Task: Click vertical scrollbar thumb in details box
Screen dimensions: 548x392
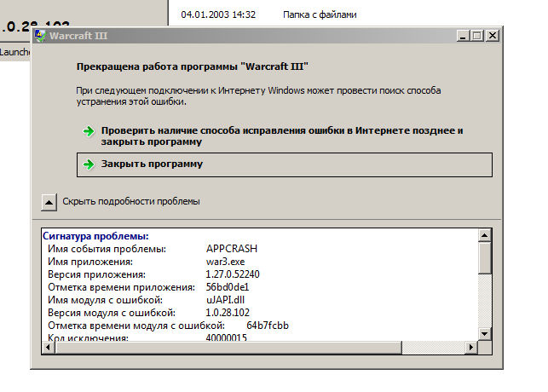Action: coord(484,258)
